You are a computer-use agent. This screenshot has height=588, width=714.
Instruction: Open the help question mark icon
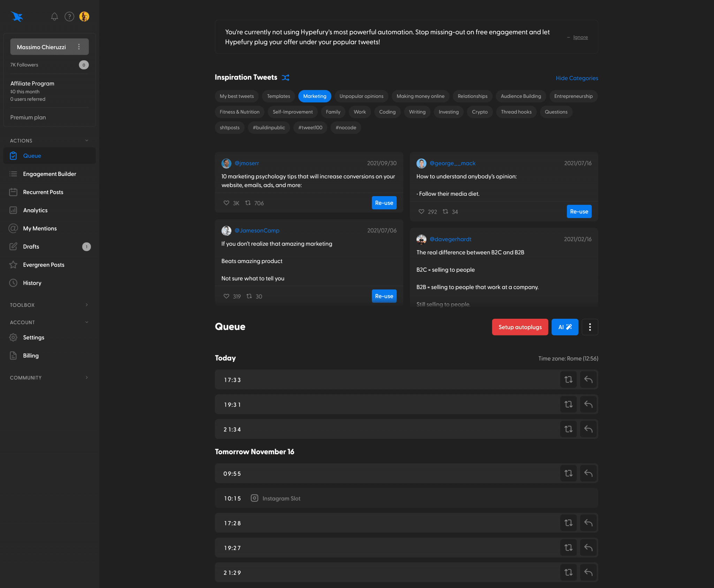pos(69,16)
